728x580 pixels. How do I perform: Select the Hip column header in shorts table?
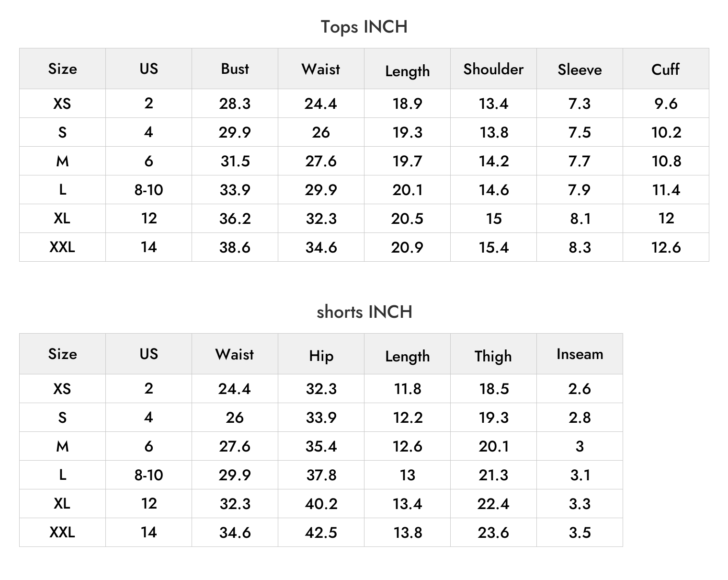(321, 356)
